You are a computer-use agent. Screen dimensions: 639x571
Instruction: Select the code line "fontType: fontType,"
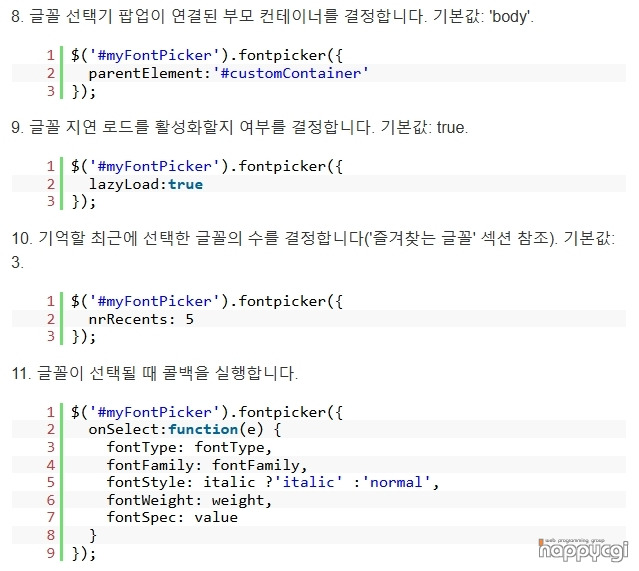pyautogui.click(x=189, y=448)
